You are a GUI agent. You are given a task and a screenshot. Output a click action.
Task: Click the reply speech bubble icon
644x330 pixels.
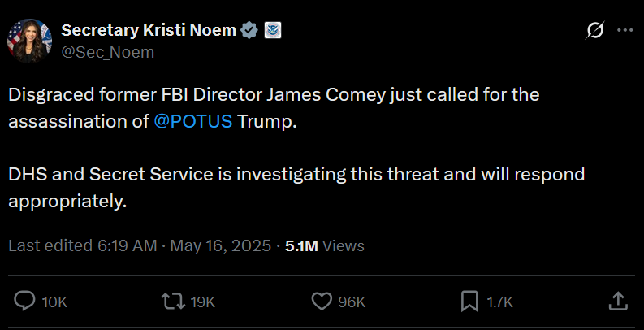pyautogui.click(x=25, y=302)
